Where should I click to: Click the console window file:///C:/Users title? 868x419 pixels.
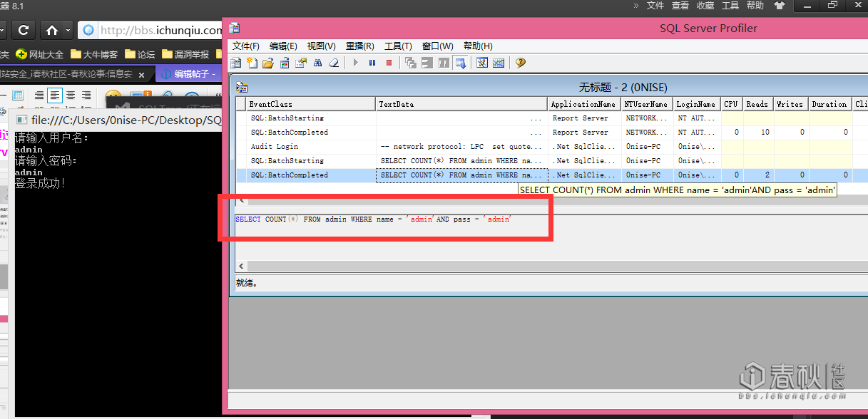point(127,120)
